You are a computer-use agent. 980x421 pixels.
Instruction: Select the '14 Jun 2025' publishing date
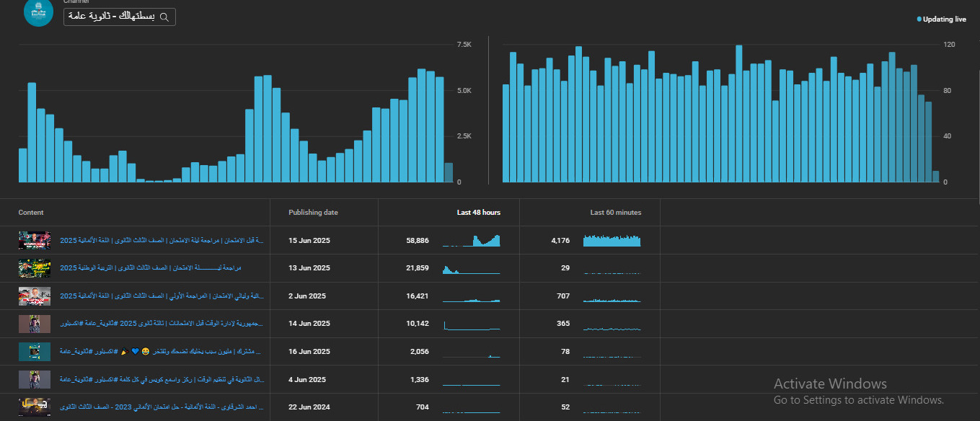point(309,324)
